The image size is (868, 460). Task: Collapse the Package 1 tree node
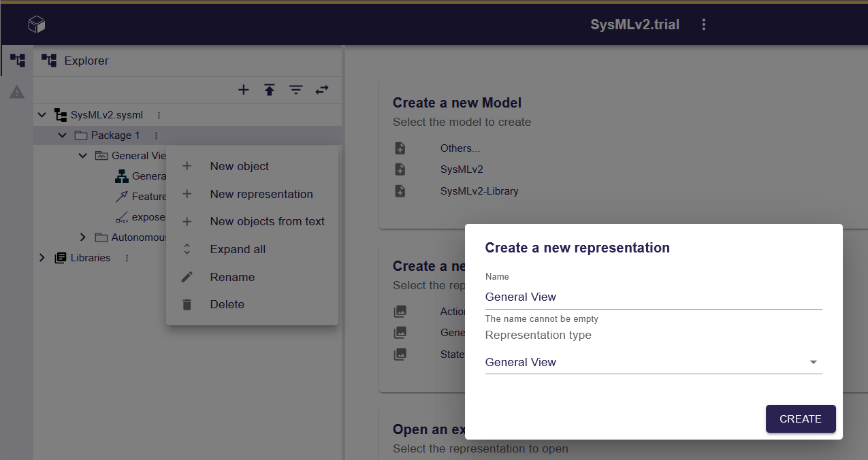[x=63, y=136]
